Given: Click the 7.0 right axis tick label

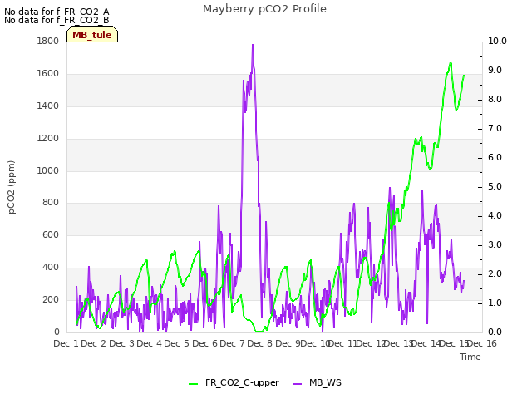Looking at the screenshot, I should click(x=495, y=129).
